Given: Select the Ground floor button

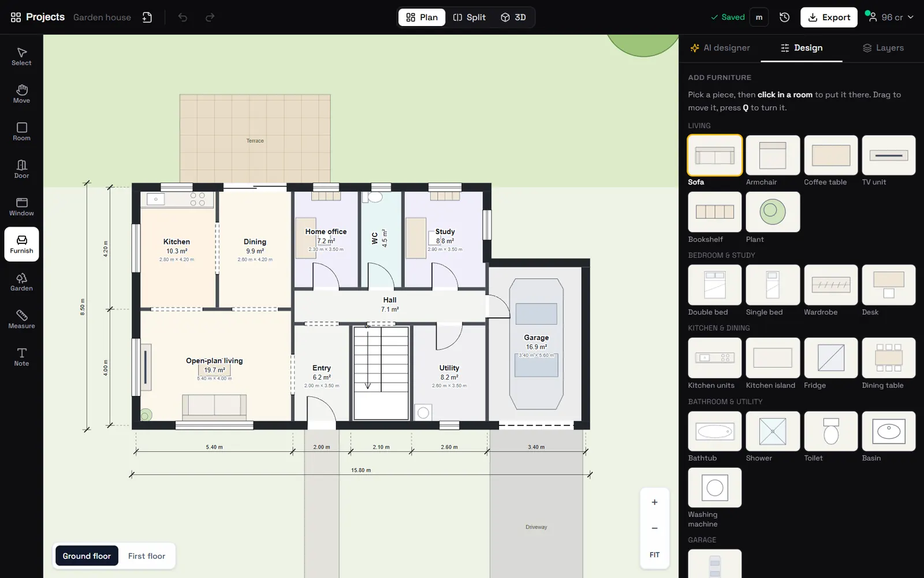Looking at the screenshot, I should [x=87, y=556].
